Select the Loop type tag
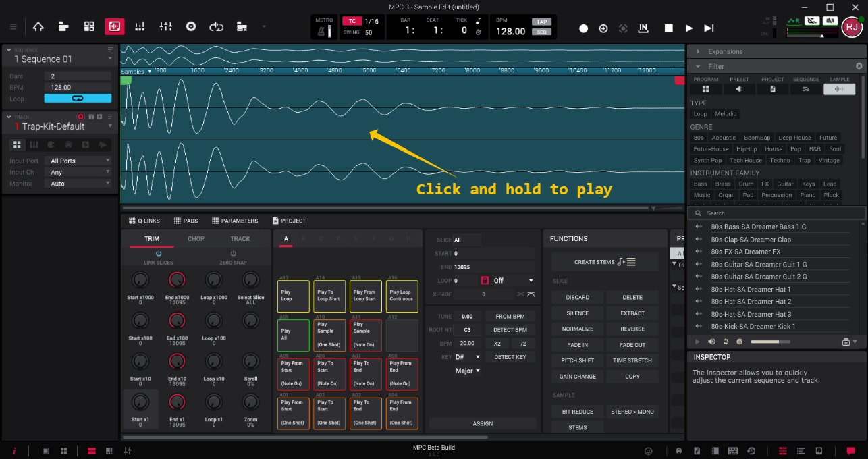The image size is (868, 459). tap(700, 113)
